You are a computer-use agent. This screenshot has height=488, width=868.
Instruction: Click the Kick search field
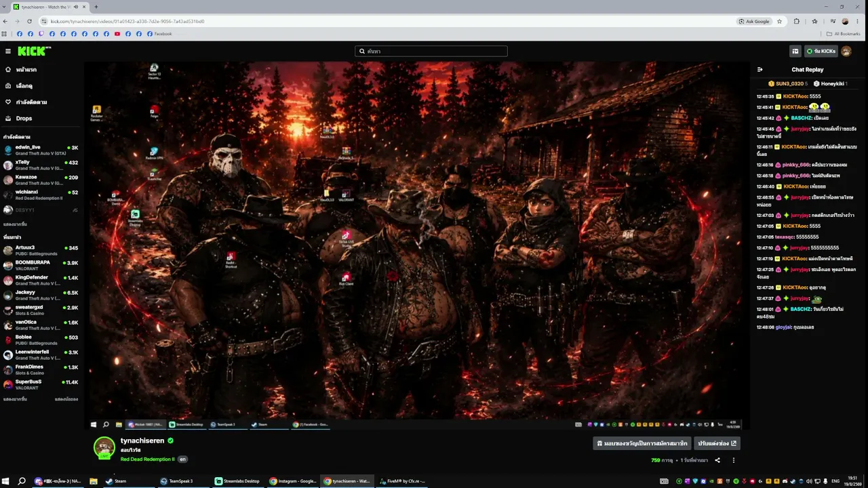pos(431,52)
